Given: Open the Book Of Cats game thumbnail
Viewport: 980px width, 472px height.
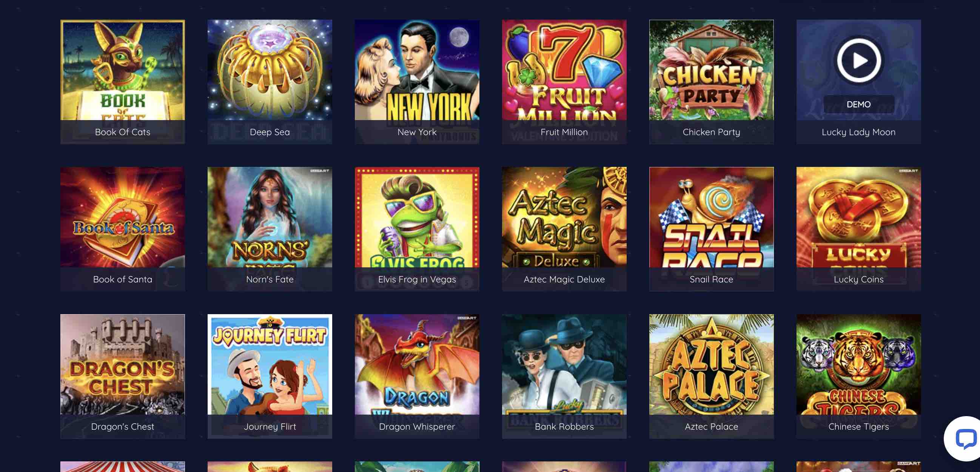Looking at the screenshot, I should [x=122, y=82].
